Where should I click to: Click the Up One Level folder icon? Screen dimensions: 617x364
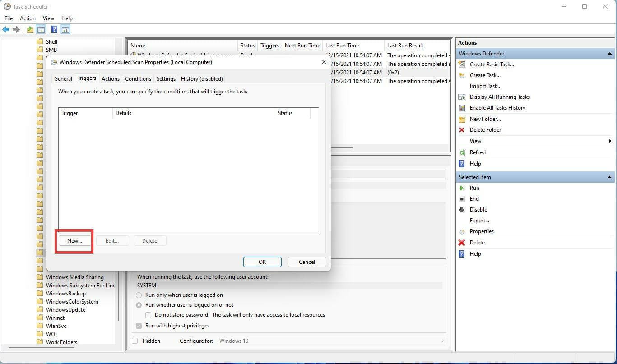click(30, 30)
